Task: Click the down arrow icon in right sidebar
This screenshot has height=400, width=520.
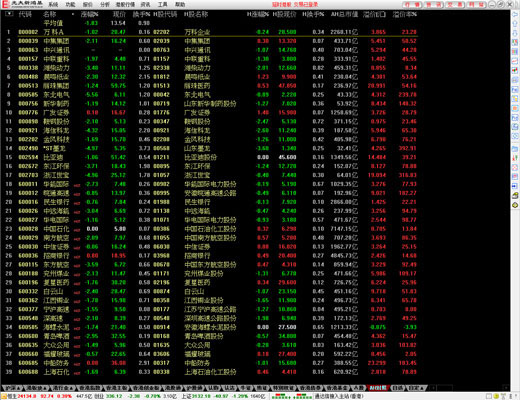Action: tap(515, 33)
